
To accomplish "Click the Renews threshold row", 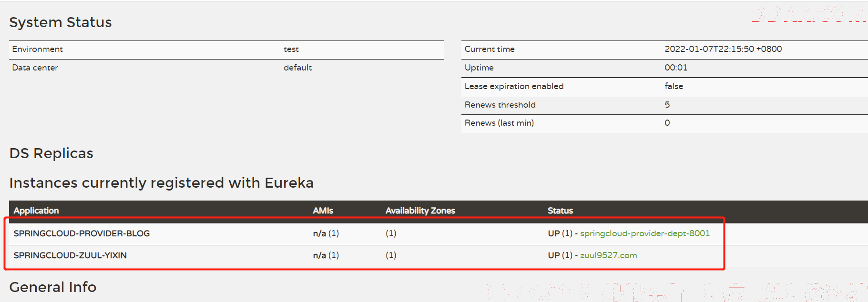I will coord(664,105).
